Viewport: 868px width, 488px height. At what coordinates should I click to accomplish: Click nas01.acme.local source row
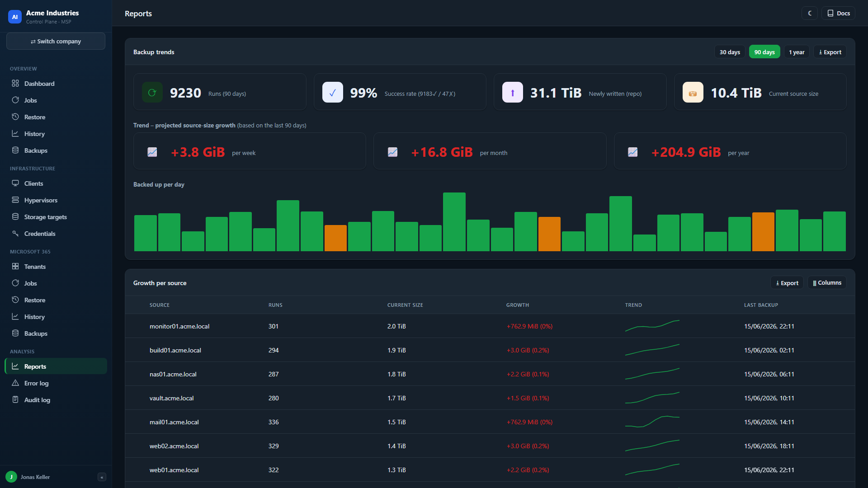click(x=490, y=374)
